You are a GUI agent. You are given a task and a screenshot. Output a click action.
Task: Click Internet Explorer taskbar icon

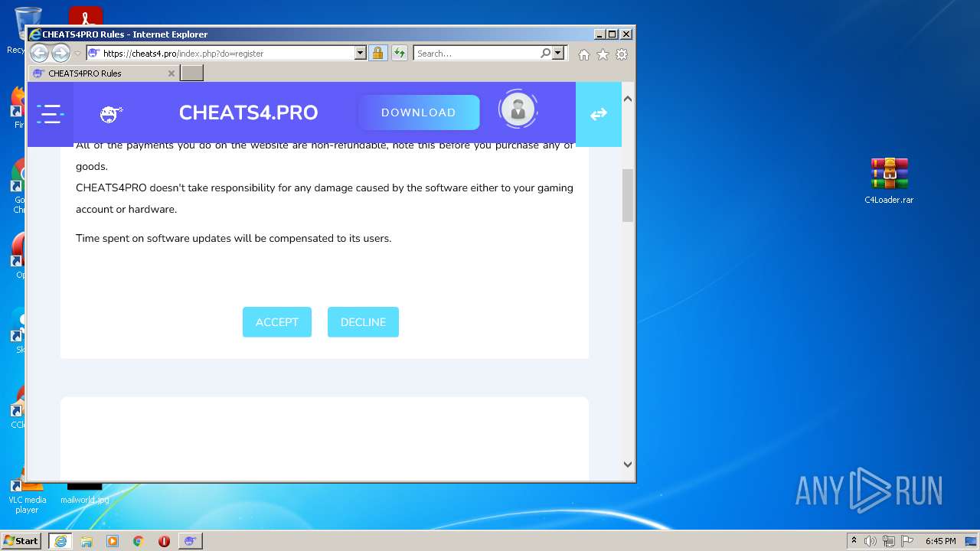point(60,541)
